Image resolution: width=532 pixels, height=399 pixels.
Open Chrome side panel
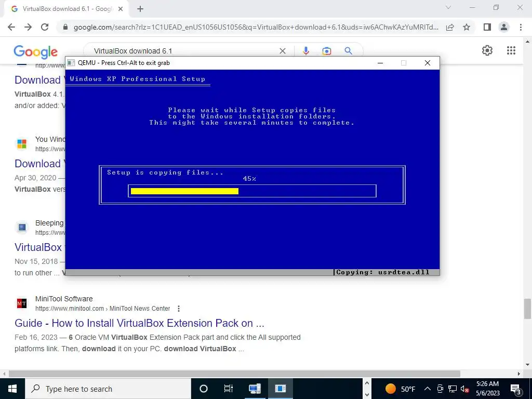point(487,27)
